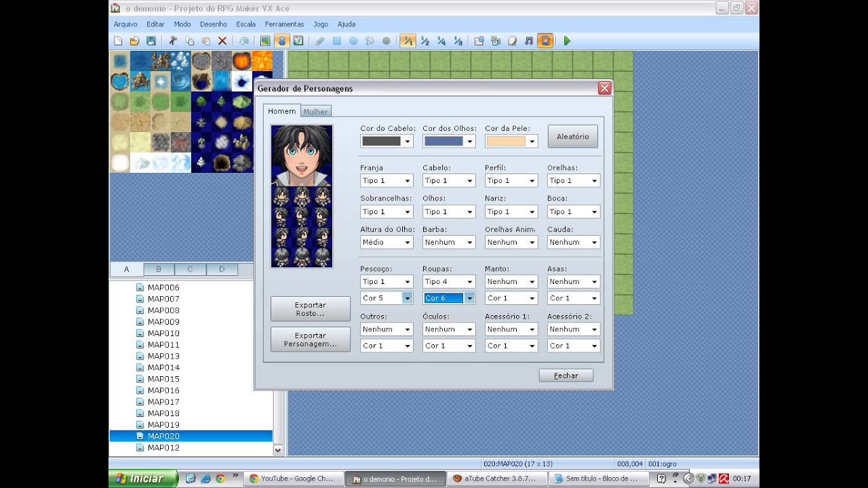Open a project using the folder icon
The height and width of the screenshot is (488, 868).
pos(134,41)
